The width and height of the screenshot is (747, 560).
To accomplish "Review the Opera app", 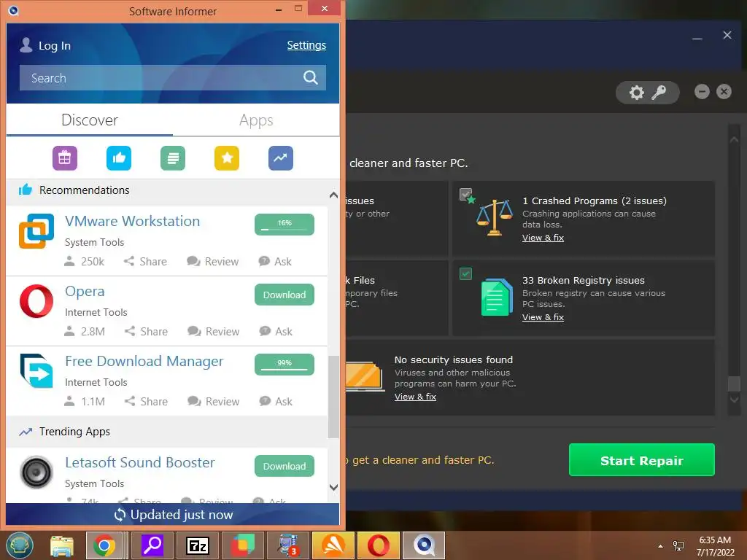I will [214, 332].
